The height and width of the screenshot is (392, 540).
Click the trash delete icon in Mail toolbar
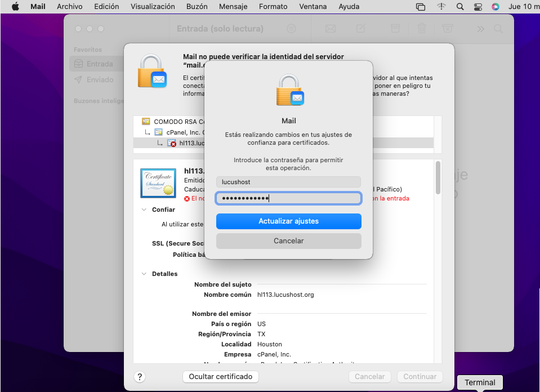(x=422, y=29)
